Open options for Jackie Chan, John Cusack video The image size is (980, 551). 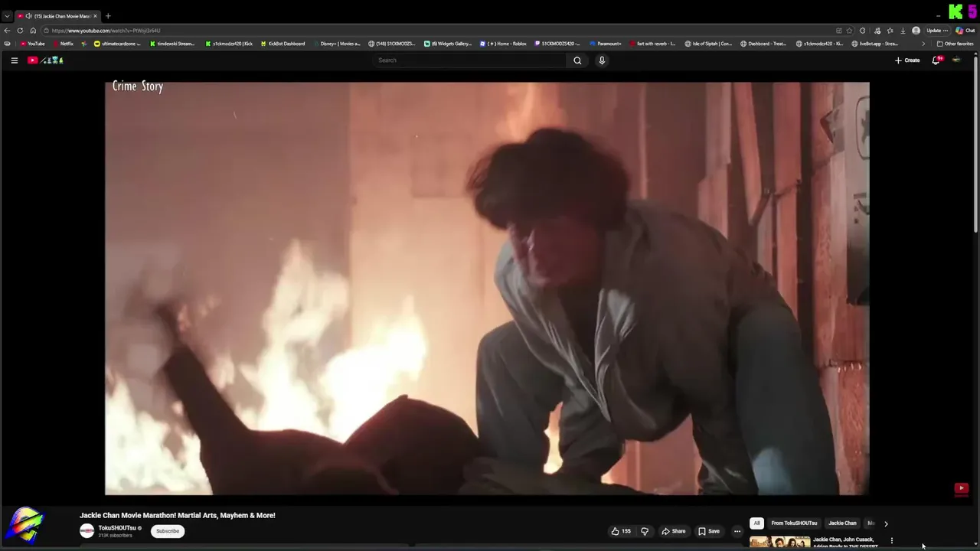click(x=891, y=541)
